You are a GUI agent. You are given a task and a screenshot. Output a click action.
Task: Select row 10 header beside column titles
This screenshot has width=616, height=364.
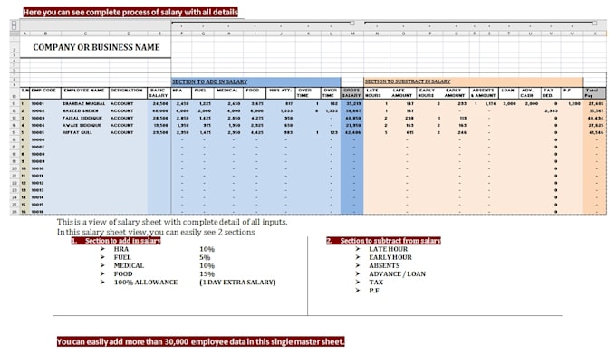click(x=14, y=93)
